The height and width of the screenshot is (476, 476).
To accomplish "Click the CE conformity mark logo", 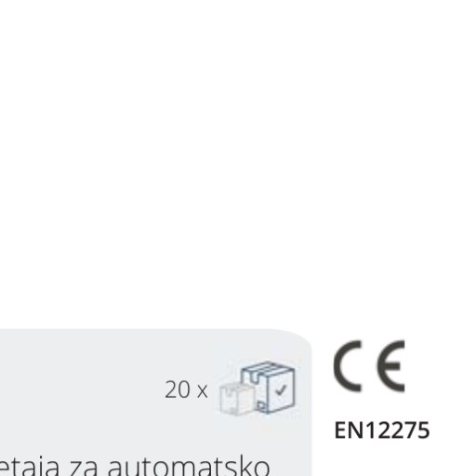I will (369, 366).
